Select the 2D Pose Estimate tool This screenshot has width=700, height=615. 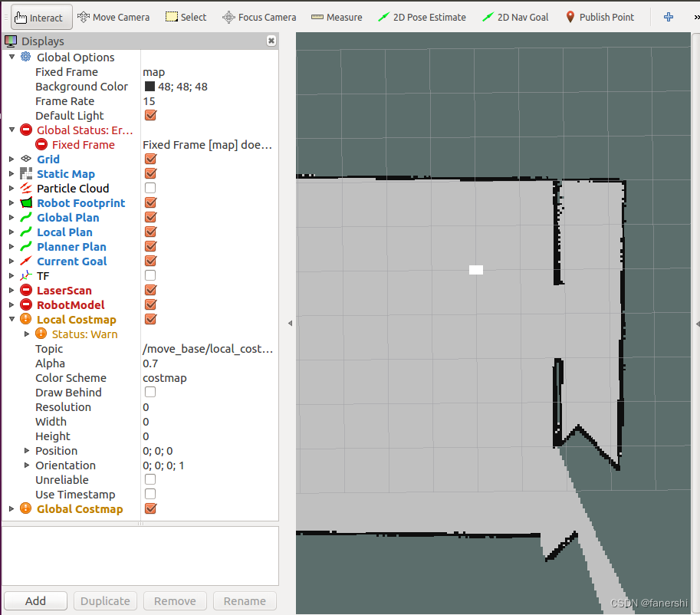pyautogui.click(x=422, y=16)
